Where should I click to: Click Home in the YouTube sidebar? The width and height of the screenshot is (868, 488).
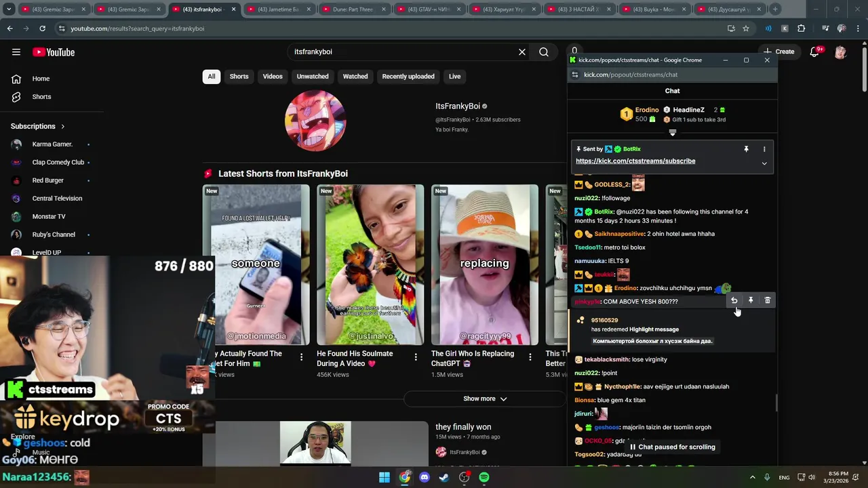pos(41,79)
